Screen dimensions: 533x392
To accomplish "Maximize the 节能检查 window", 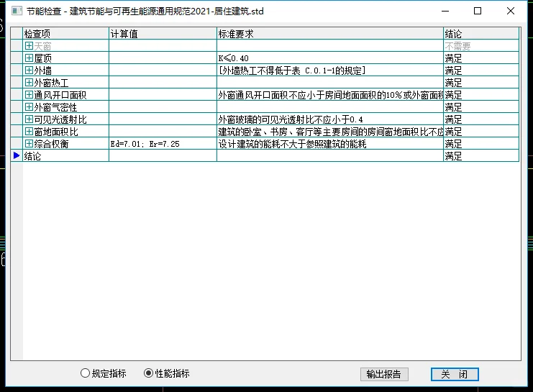I will [x=478, y=11].
